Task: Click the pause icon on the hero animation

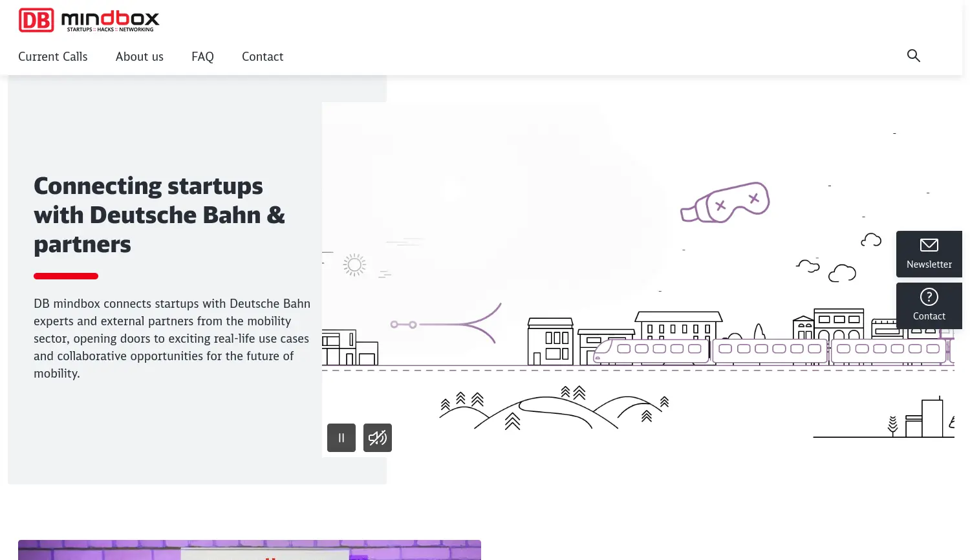Action: [341, 438]
